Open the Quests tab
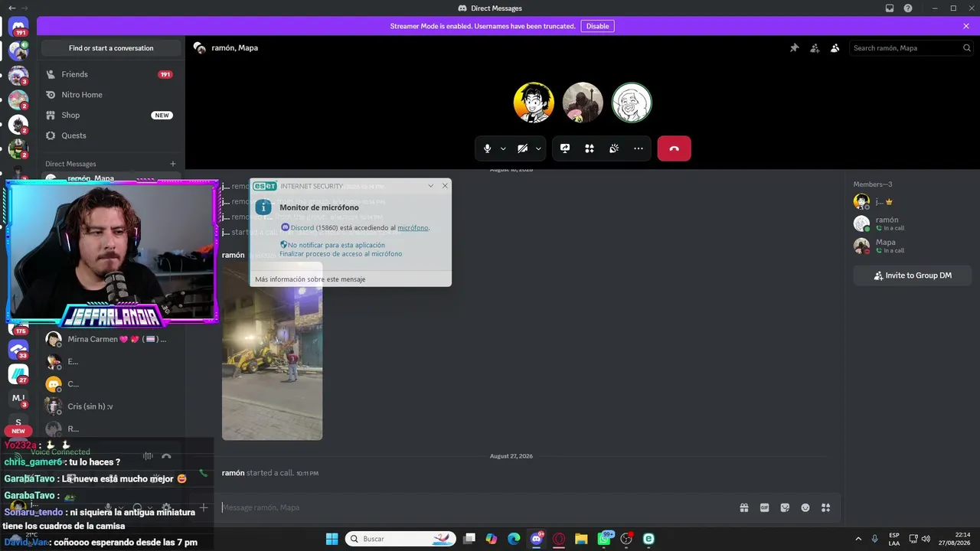Image resolution: width=980 pixels, height=551 pixels. pos(111,135)
